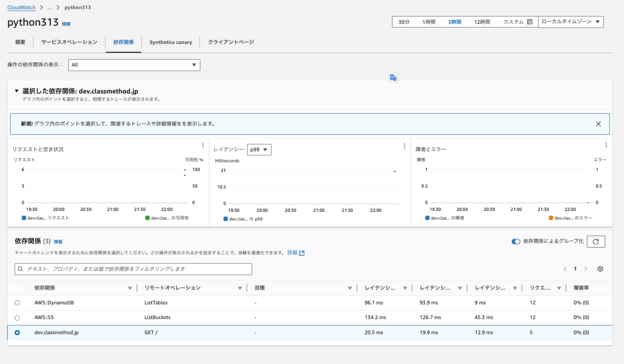Sort by the リモートオペレーション column arrow
The image size is (624, 364).
[240, 288]
